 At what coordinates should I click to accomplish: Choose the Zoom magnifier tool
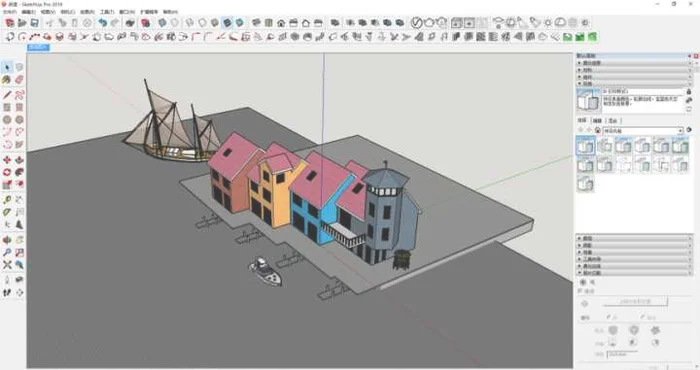point(7,252)
